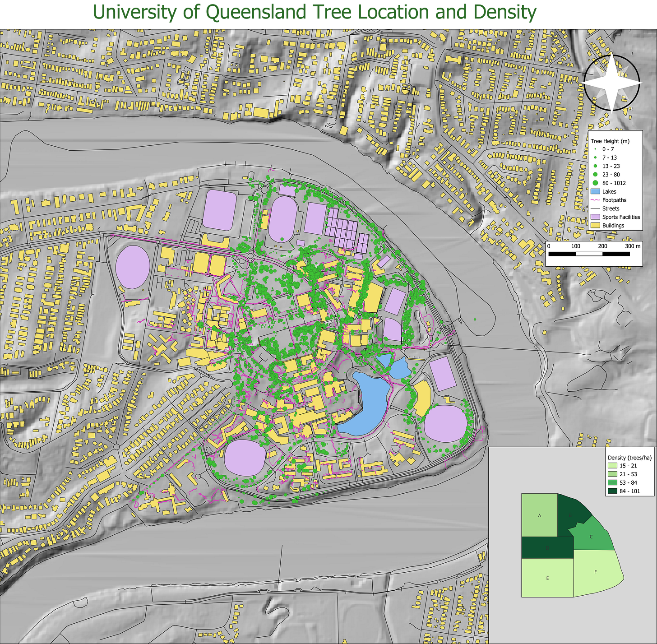Click the yellow Buildings legend swatch
The height and width of the screenshot is (644, 657).
point(595,226)
